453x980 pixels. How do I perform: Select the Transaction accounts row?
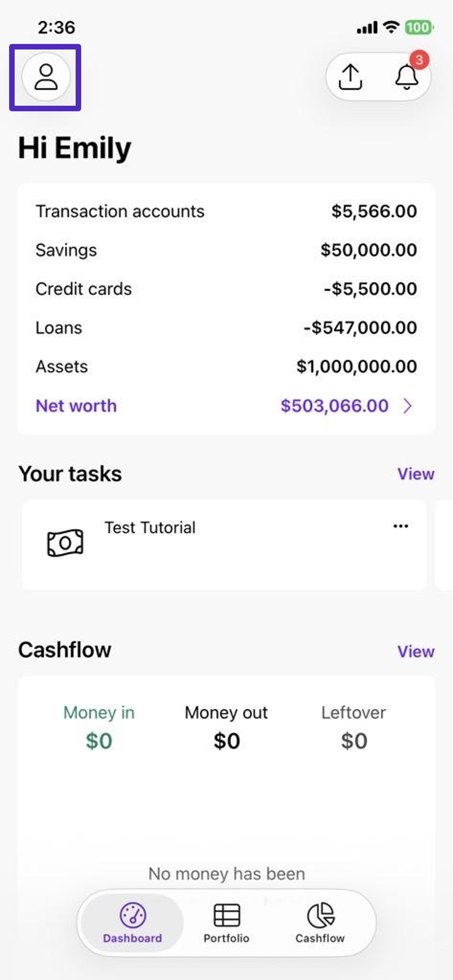point(226,211)
